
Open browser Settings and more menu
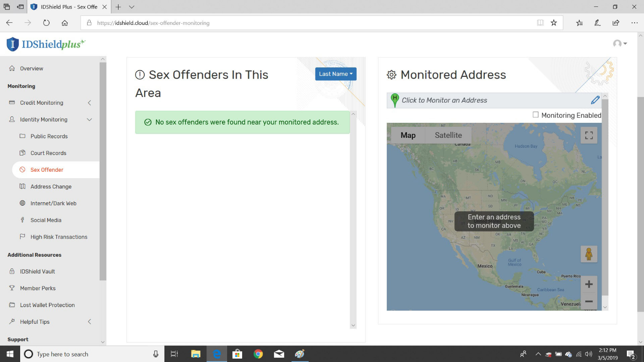coord(635,23)
